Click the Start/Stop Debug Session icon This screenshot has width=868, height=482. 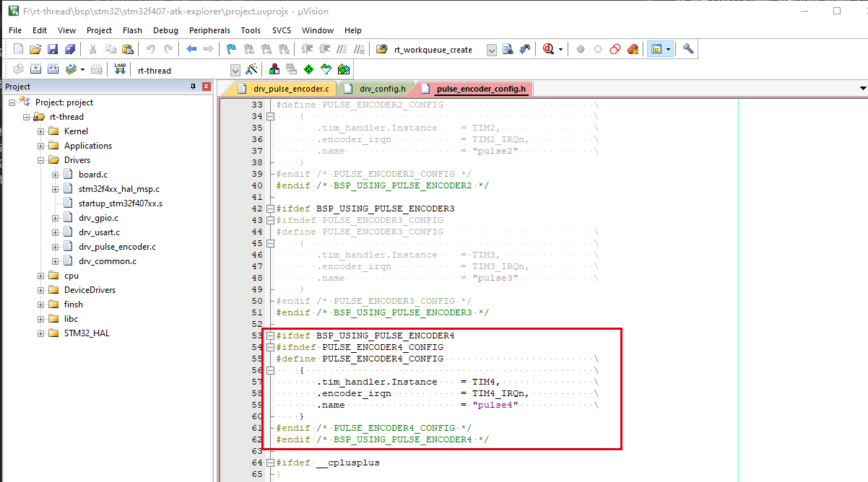pyautogui.click(x=550, y=49)
